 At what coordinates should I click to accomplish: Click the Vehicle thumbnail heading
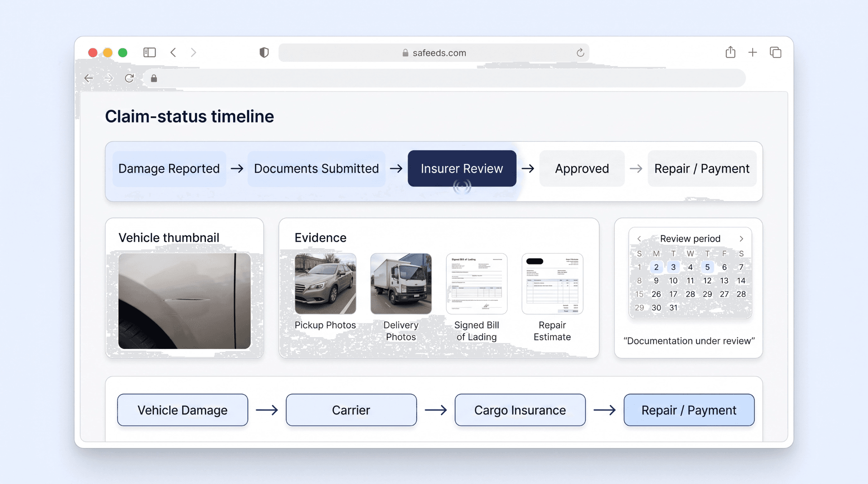[x=169, y=238]
